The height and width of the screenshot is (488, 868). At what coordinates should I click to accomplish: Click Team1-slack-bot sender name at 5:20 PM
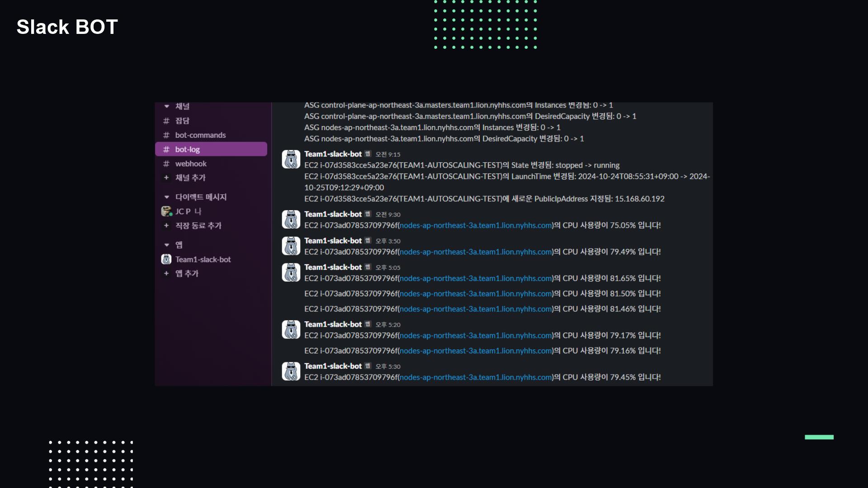[x=333, y=324]
